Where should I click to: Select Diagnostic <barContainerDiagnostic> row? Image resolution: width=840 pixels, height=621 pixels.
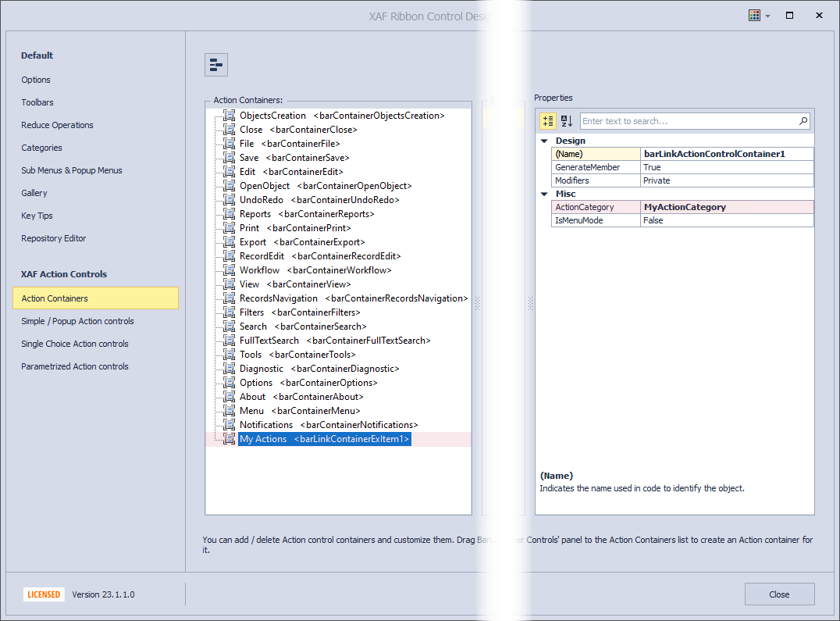tap(319, 368)
